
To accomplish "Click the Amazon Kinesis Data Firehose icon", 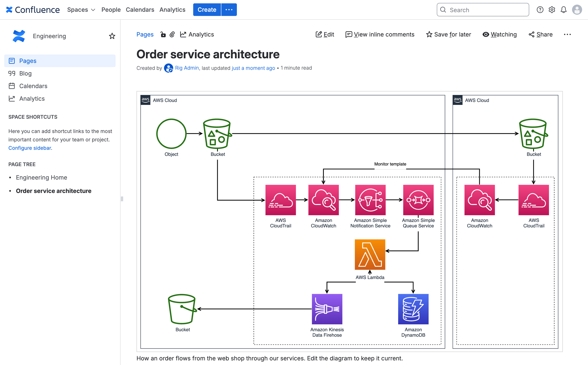I will tap(327, 309).
